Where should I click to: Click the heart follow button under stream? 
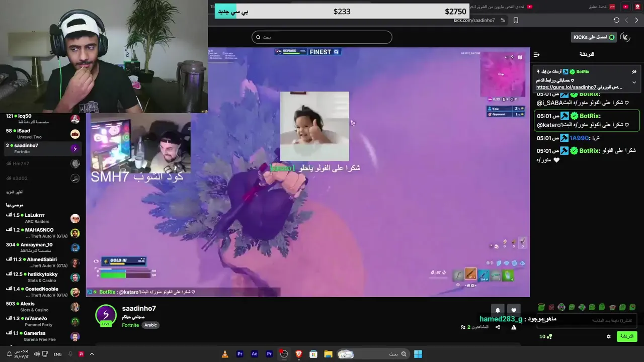click(514, 310)
